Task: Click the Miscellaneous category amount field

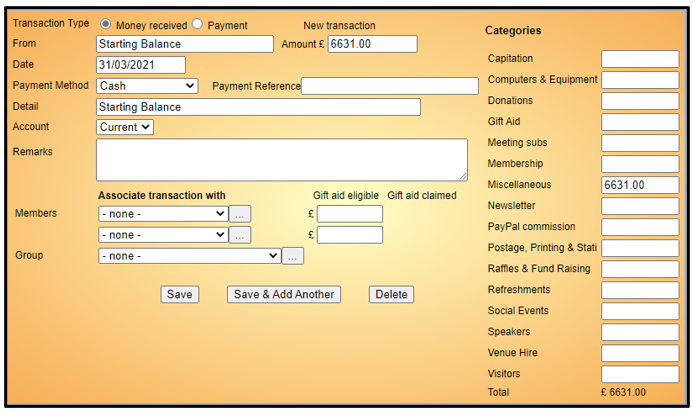Action: [x=640, y=185]
